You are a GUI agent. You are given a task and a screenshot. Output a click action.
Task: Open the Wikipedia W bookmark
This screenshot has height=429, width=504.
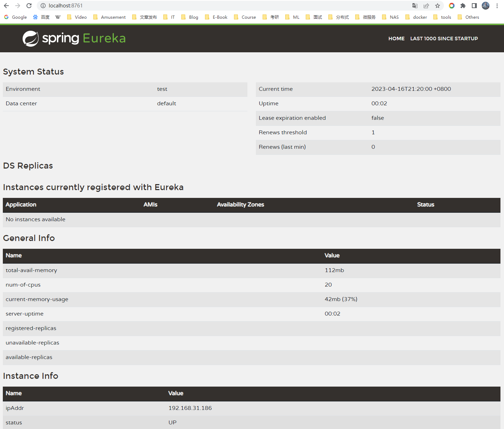[x=58, y=17]
